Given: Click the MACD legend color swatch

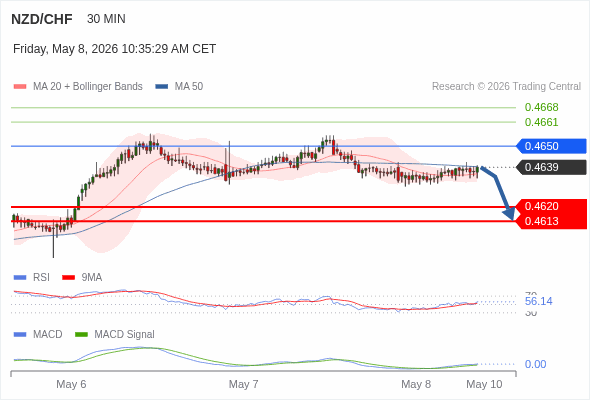Looking at the screenshot, I should pyautogui.click(x=20, y=335).
